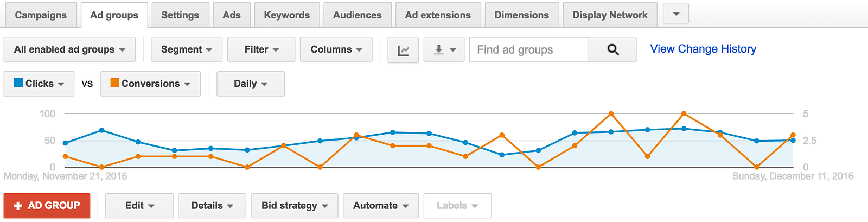The height and width of the screenshot is (222, 868).
Task: Select the Ad extensions tab
Action: pyautogui.click(x=438, y=15)
